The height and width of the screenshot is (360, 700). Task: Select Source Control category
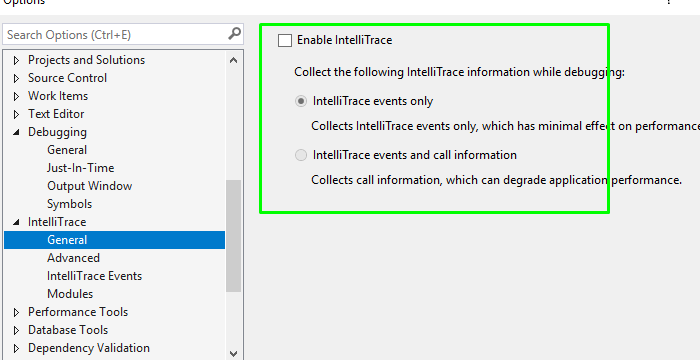coord(67,78)
